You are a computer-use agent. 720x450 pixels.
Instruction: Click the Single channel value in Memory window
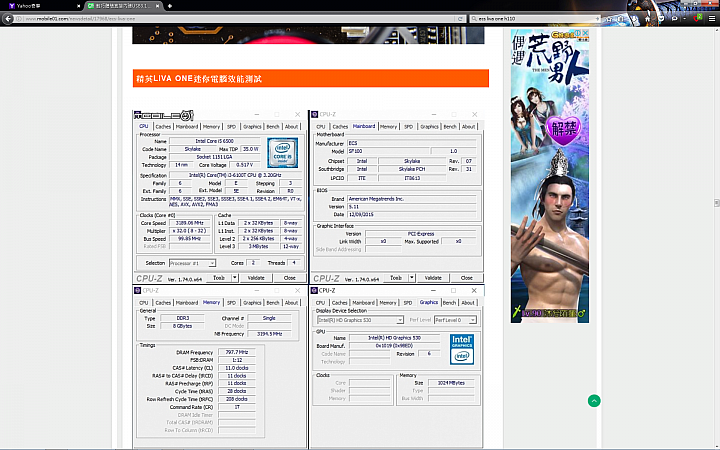pyautogui.click(x=269, y=318)
